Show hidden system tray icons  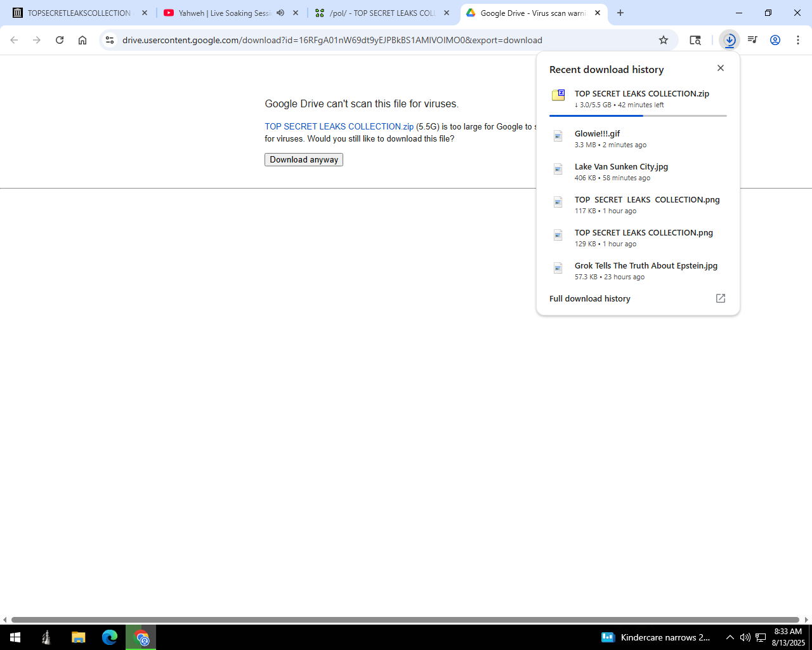point(730,637)
